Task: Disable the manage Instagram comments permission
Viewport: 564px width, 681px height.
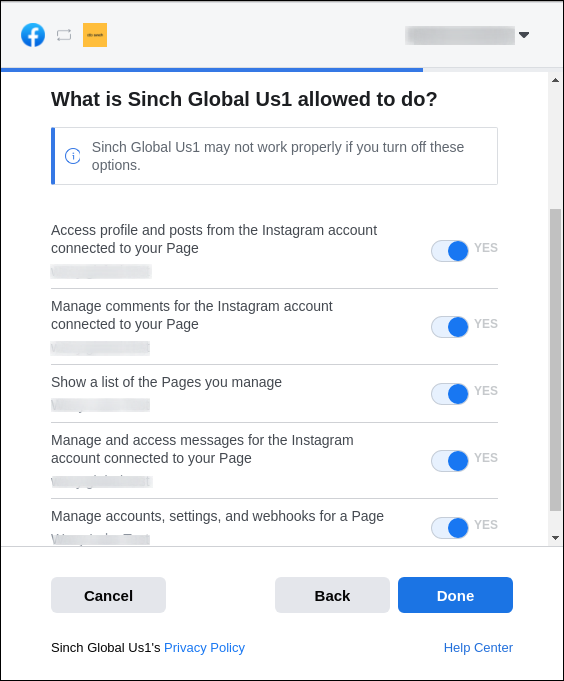Action: (449, 327)
